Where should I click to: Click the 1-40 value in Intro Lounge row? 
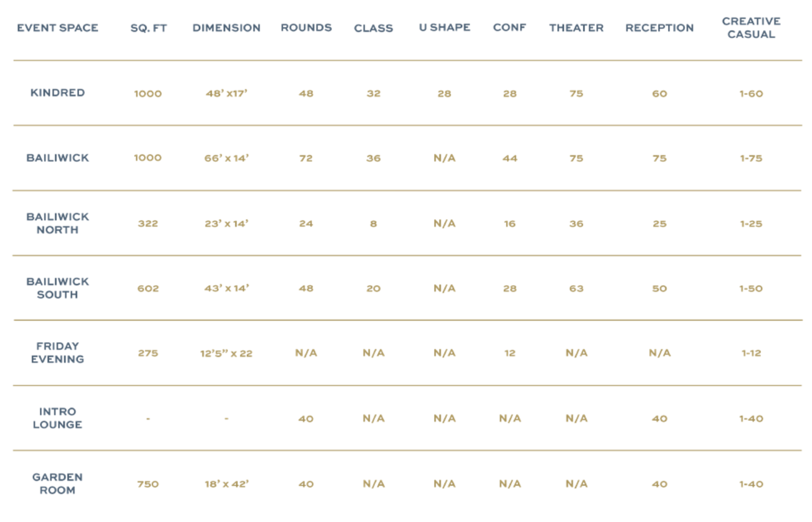coord(751,419)
